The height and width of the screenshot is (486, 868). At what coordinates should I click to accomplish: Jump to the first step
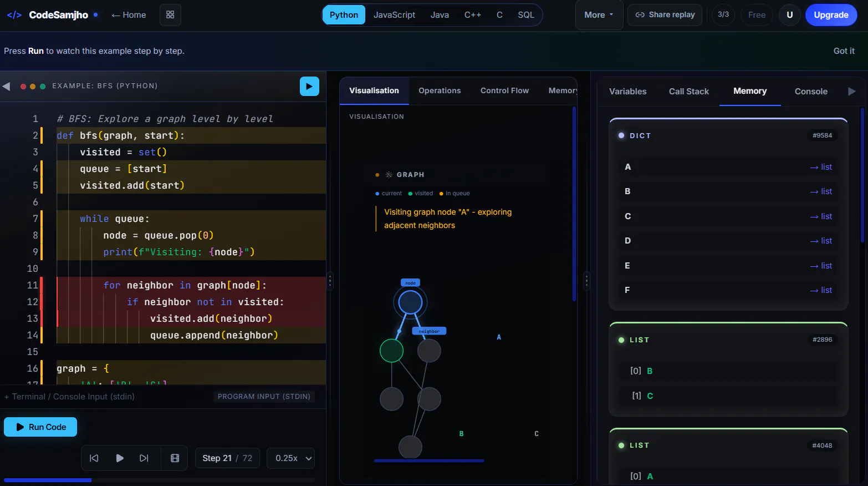pos(94,458)
